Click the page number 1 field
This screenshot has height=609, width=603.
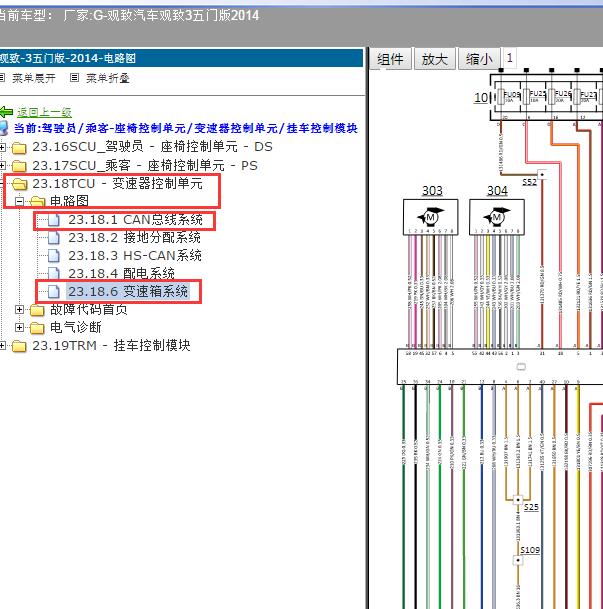[x=509, y=58]
